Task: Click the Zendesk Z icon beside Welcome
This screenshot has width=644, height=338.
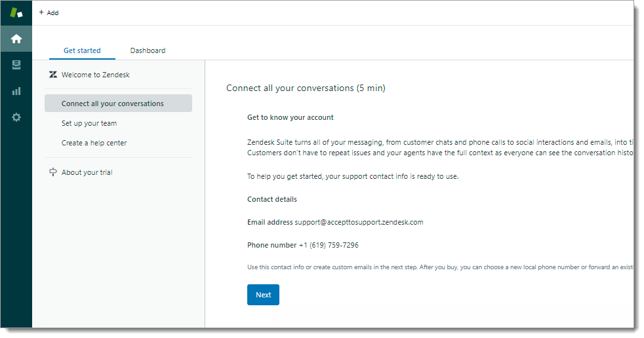Action: click(53, 75)
